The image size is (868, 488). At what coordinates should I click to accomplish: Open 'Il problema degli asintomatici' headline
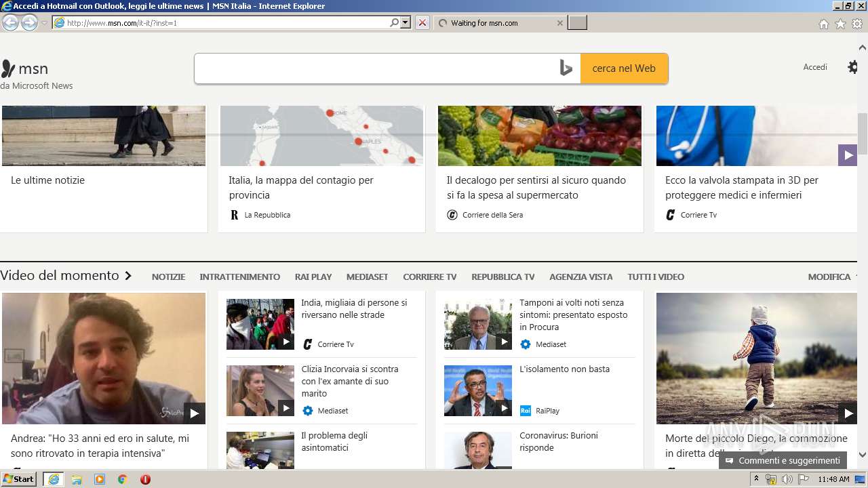click(334, 442)
